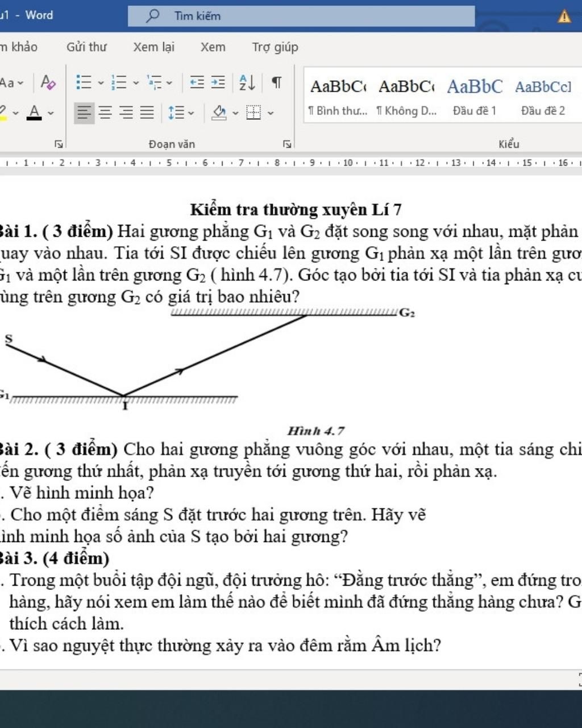Open Paragraph settings dialog launcher
Screen dimensions: 582x728
[x=288, y=144]
